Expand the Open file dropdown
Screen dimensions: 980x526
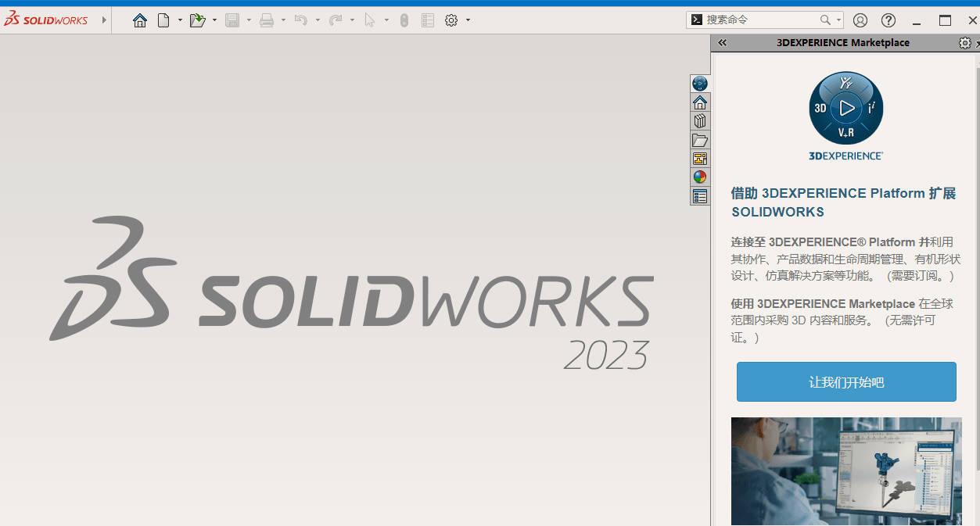[213, 20]
